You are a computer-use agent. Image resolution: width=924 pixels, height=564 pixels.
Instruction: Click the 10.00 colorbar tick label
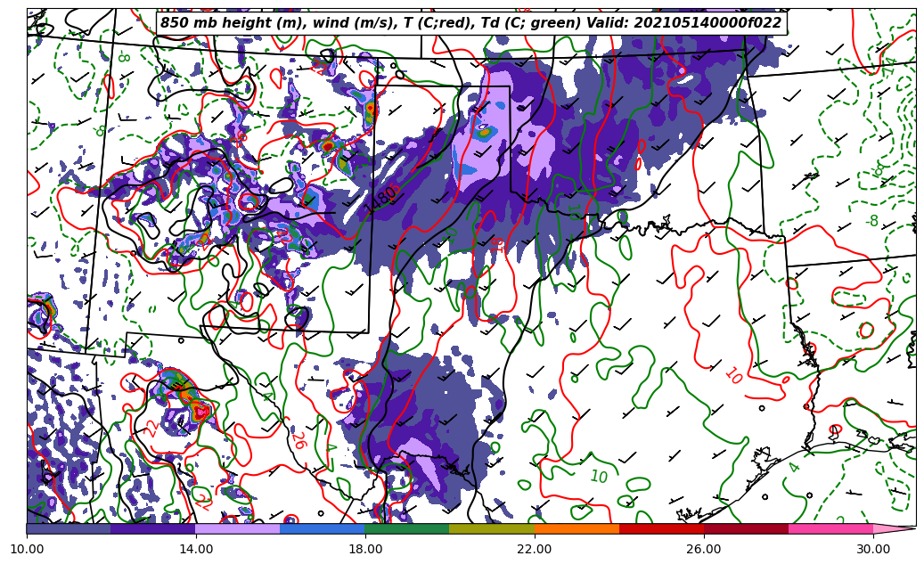point(27,550)
